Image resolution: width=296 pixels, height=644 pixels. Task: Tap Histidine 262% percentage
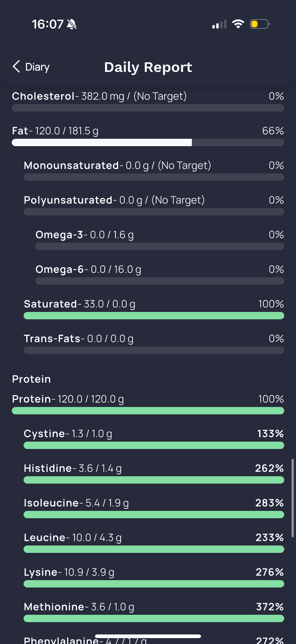269,468
